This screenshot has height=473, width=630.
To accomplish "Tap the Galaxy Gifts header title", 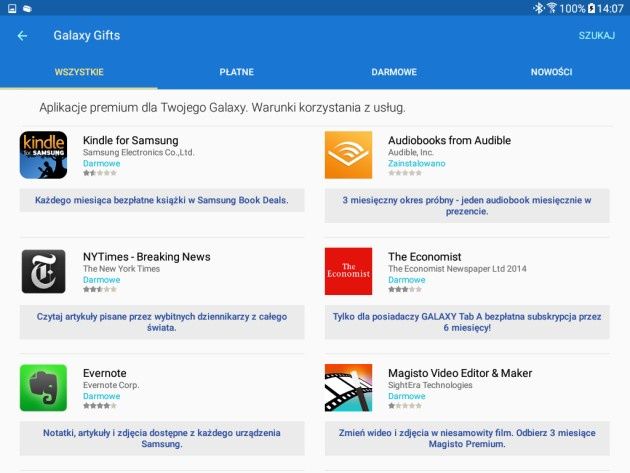I will (87, 35).
